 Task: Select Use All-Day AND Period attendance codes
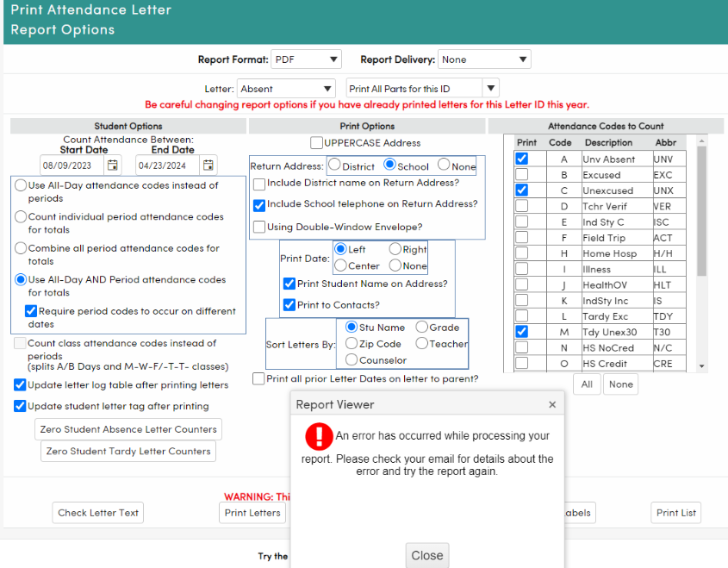[21, 279]
